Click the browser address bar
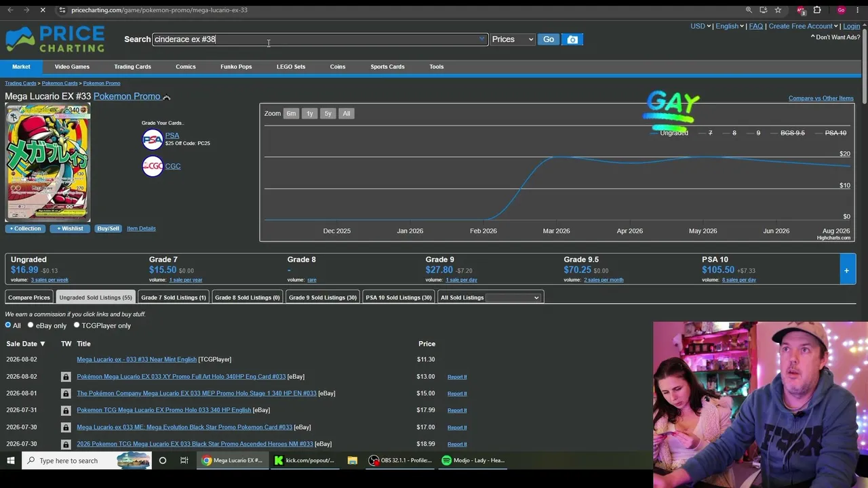Viewport: 868px width, 488px height. [x=400, y=10]
